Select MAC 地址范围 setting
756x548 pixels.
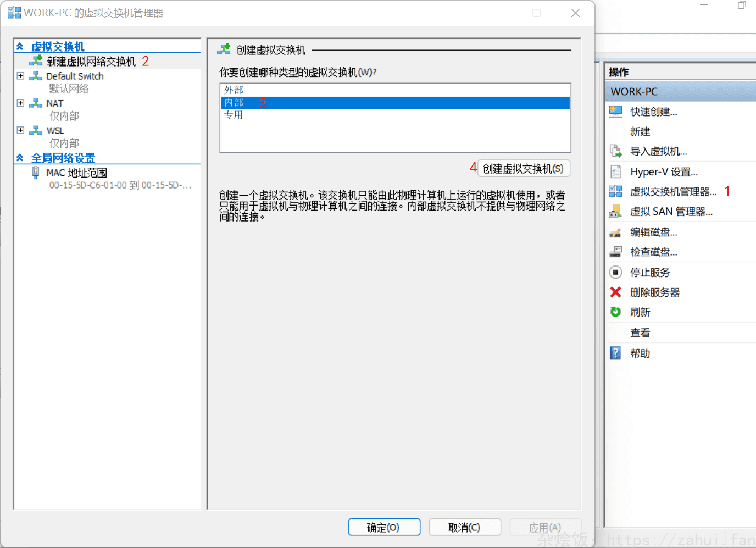pos(76,173)
